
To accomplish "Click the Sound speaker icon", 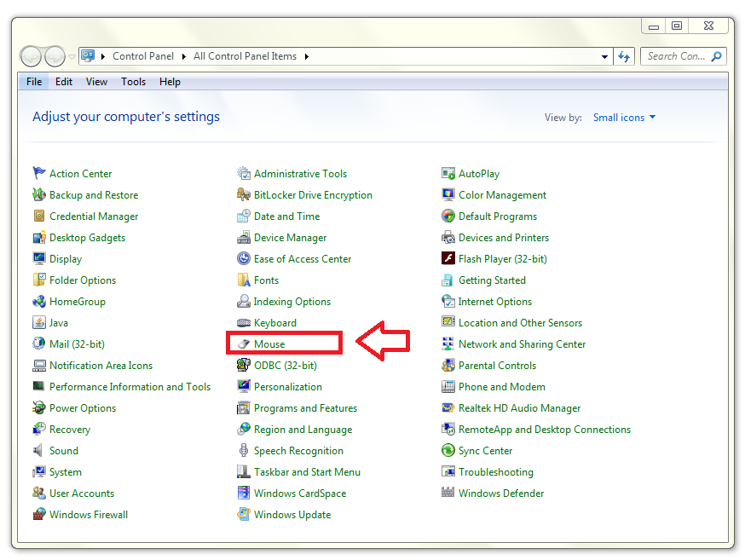I will coord(38,450).
